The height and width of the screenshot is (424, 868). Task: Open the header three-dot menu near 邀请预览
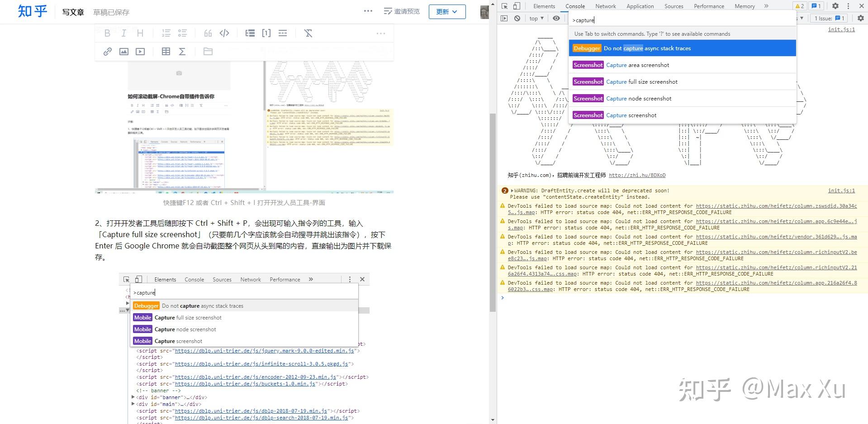click(x=368, y=11)
